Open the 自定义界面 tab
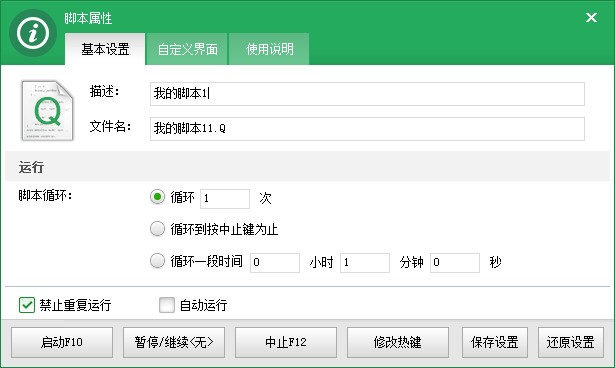This screenshot has height=368, width=615. click(187, 49)
